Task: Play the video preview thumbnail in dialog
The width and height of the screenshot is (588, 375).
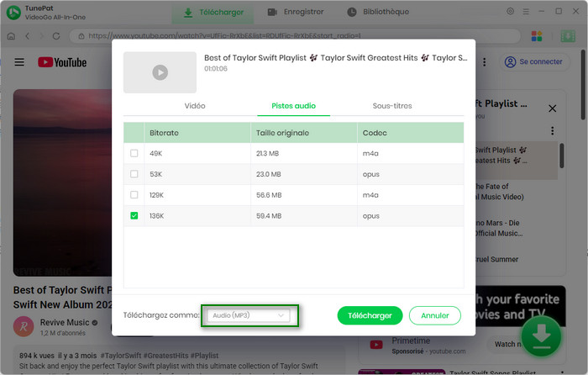Action: 160,72
